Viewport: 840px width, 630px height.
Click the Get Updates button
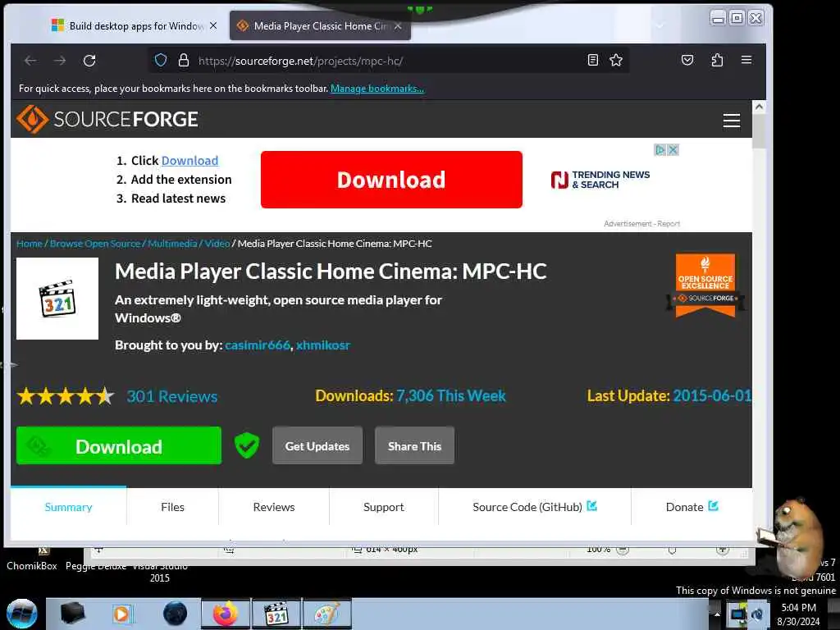pos(317,445)
